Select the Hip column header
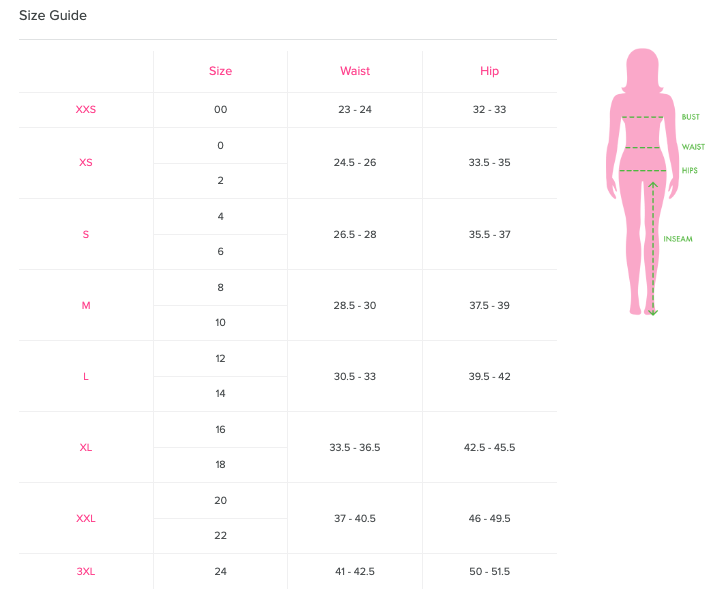711x614 pixels. [x=490, y=71]
